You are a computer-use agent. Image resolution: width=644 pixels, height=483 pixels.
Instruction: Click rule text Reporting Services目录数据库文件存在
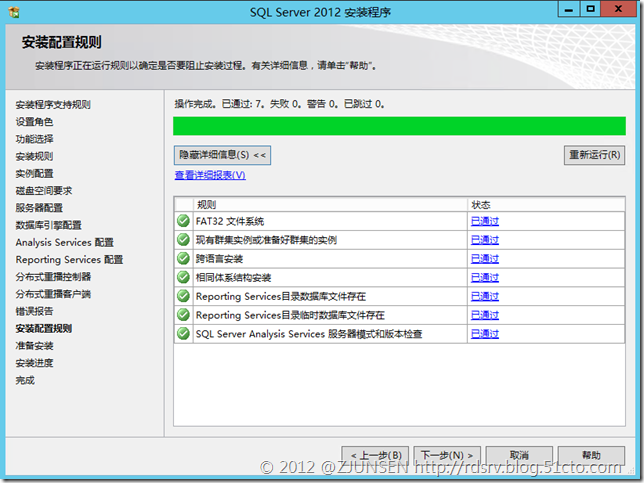pos(281,297)
